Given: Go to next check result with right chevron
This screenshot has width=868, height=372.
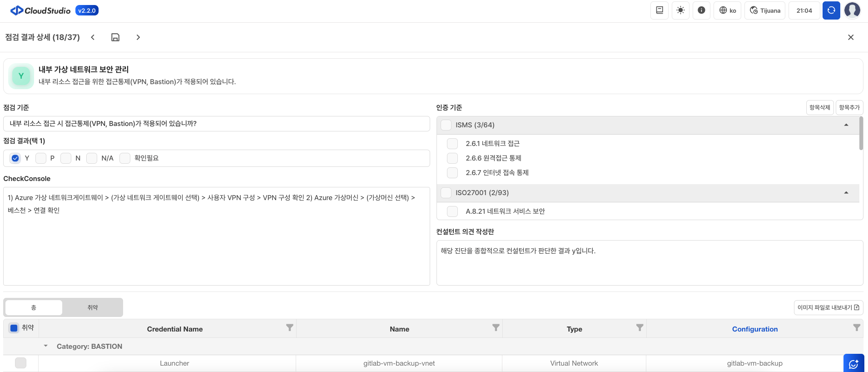Looking at the screenshot, I should (x=138, y=37).
